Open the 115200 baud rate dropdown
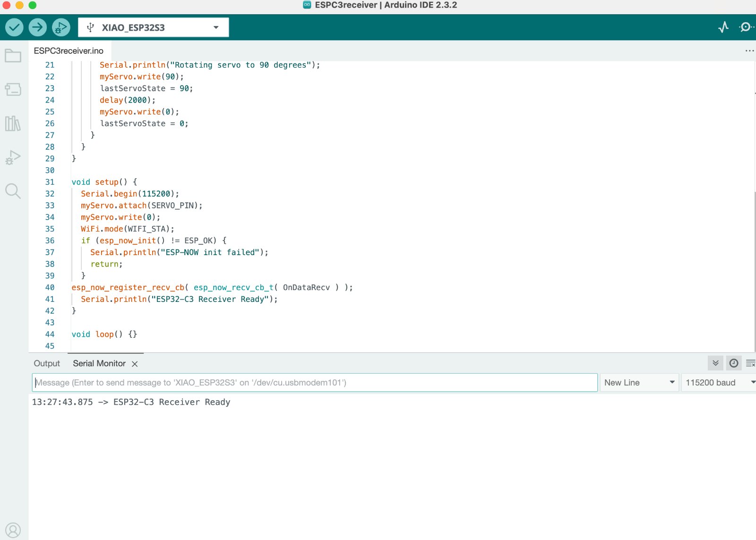 719,383
